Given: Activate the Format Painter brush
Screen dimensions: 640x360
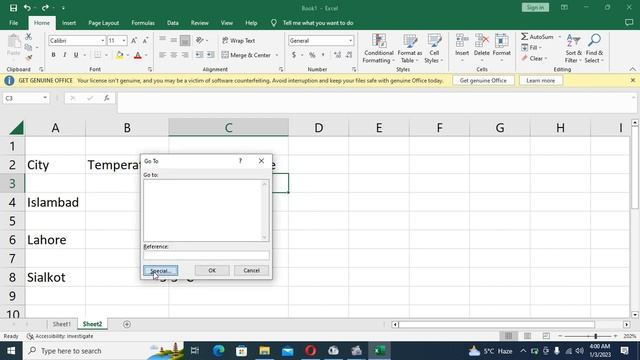Looking at the screenshot, I should (x=29, y=58).
